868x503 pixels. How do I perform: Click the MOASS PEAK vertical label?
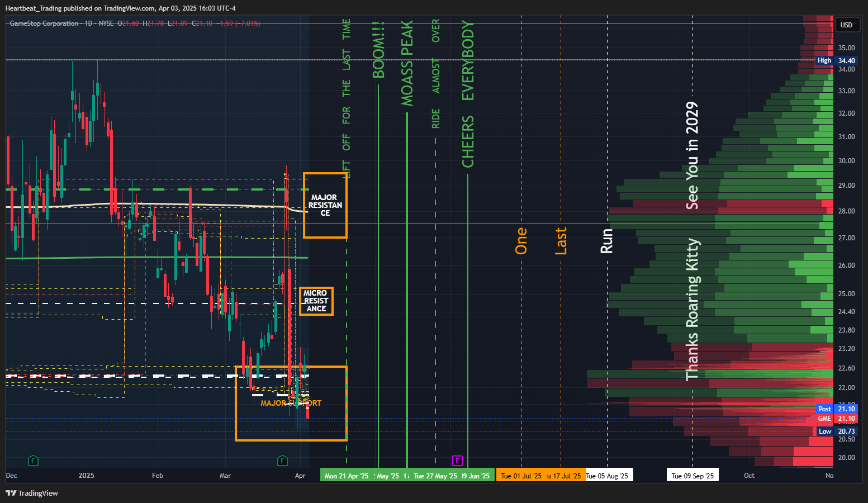(x=407, y=63)
